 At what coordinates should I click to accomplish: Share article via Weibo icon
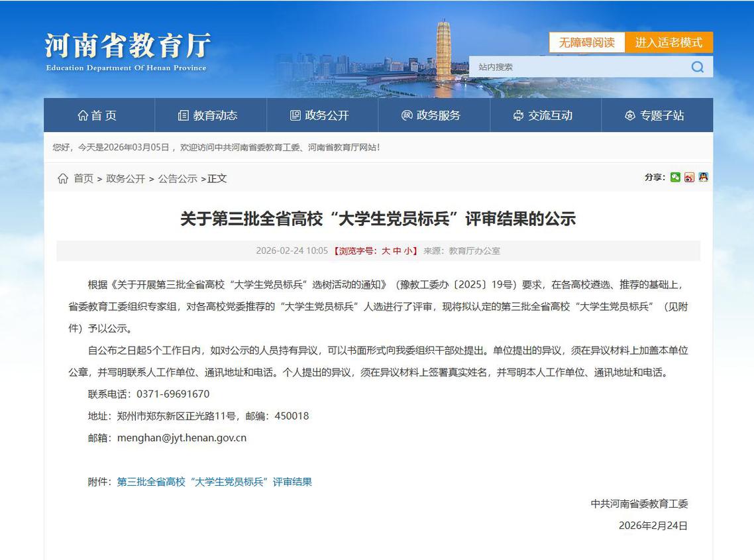click(x=689, y=177)
